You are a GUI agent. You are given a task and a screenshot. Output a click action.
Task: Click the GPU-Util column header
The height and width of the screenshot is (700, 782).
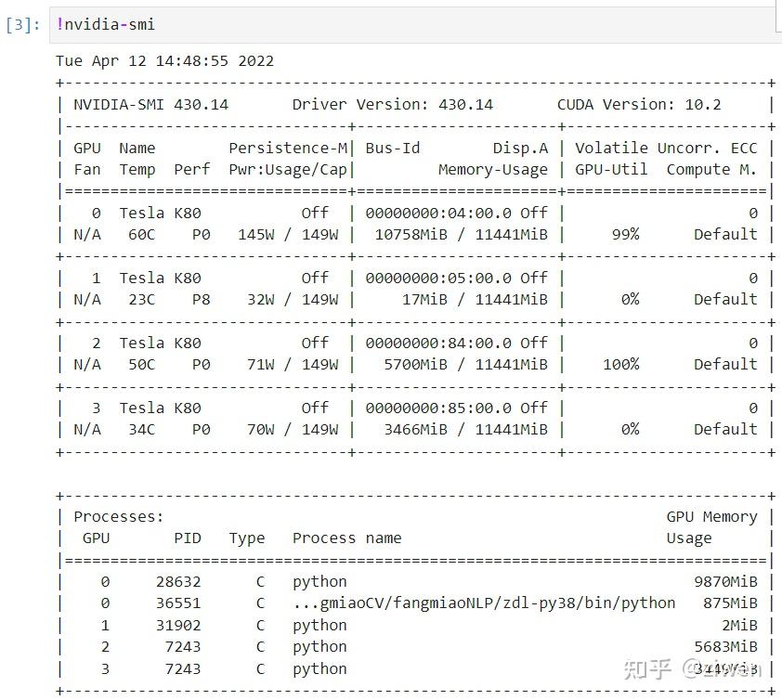click(611, 170)
